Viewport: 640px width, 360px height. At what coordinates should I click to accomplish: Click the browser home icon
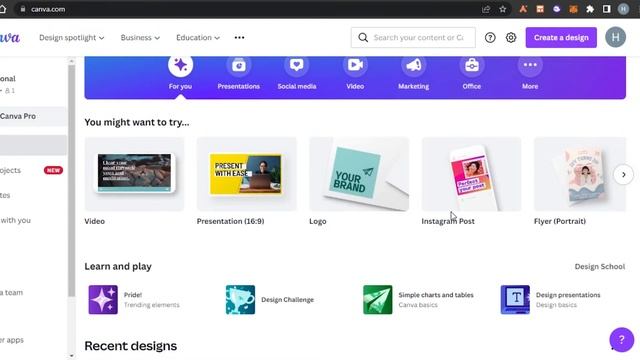(2, 9)
